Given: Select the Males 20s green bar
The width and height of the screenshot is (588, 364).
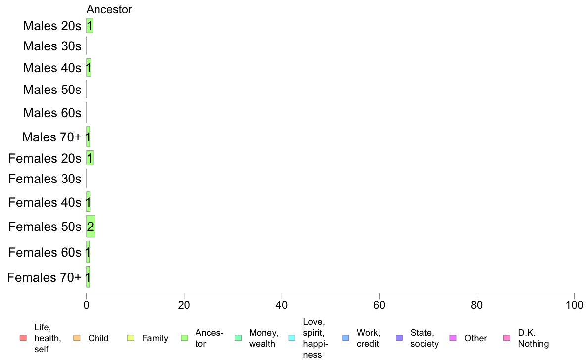Looking at the screenshot, I should pyautogui.click(x=90, y=26).
